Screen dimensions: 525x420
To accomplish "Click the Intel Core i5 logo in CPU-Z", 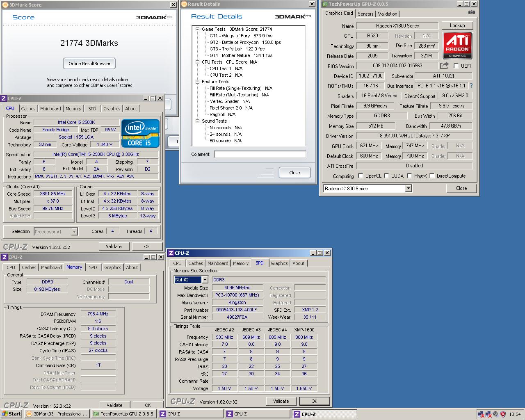I will pyautogui.click(x=140, y=133).
